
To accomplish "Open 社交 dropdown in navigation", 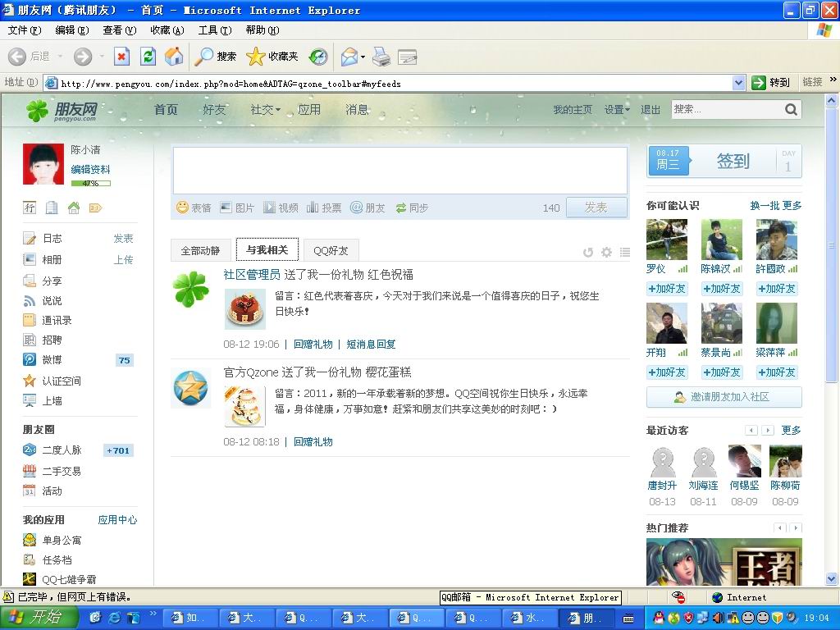I will coord(265,110).
